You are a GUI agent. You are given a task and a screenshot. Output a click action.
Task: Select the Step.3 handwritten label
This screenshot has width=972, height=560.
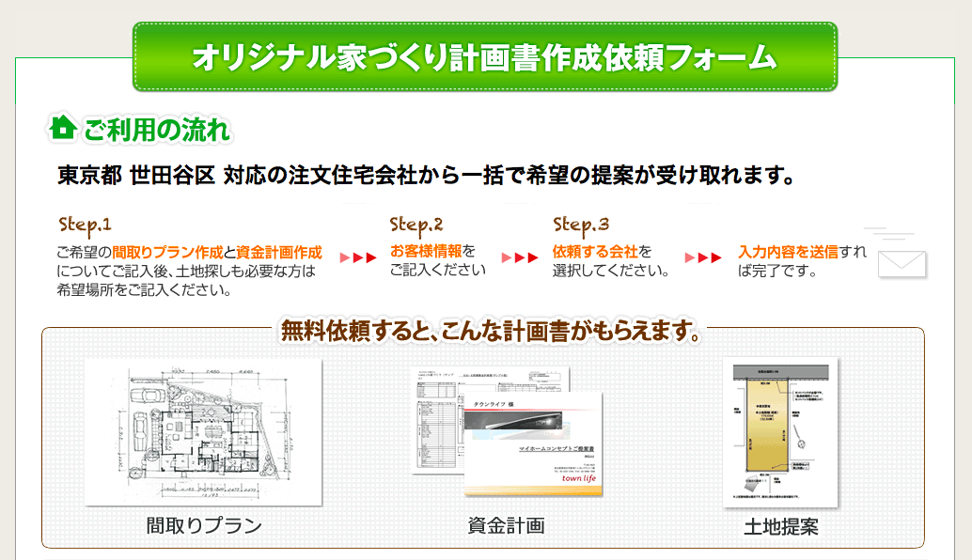coord(580,225)
